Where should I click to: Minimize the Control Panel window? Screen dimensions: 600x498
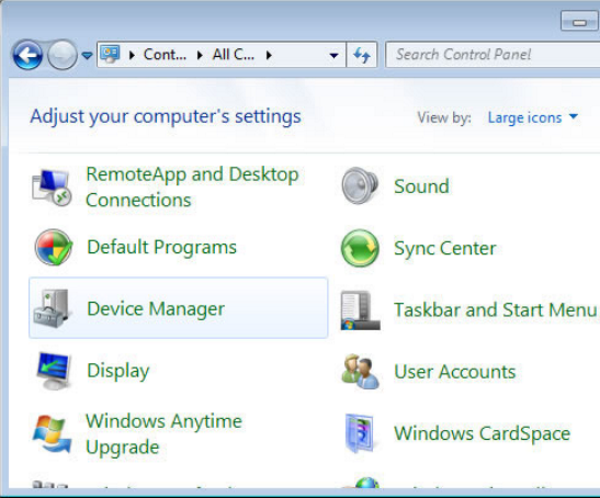click(579, 21)
